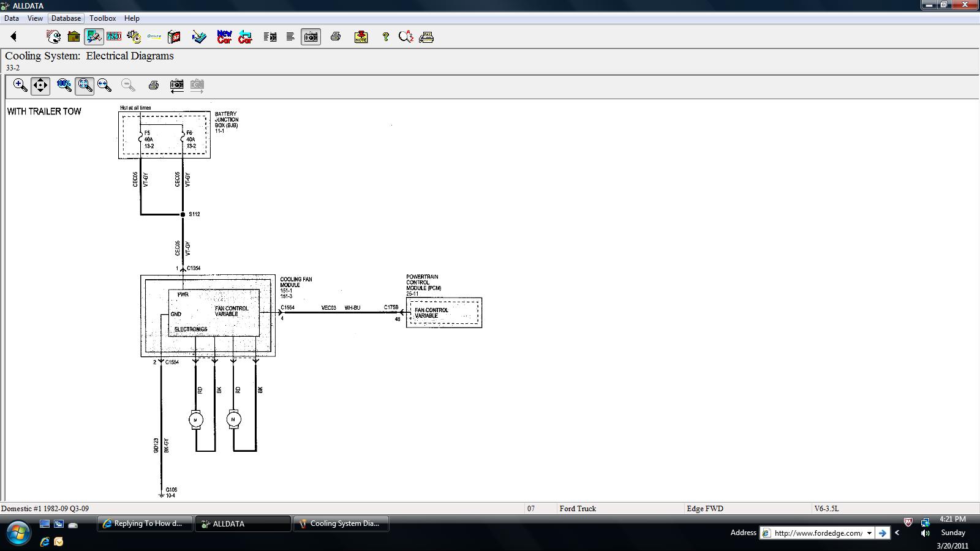Add a note with the NOTE pin icon
Image resolution: width=980 pixels, height=551 pixels.
tap(361, 37)
